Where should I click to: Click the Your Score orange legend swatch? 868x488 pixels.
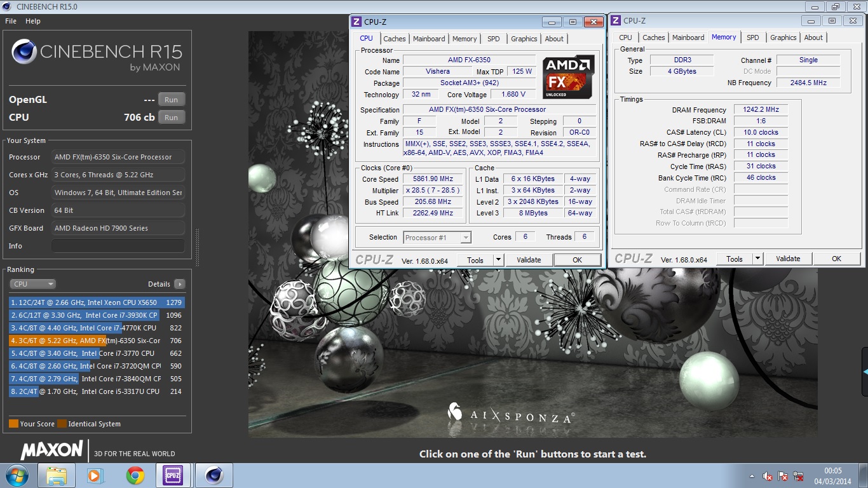click(13, 424)
